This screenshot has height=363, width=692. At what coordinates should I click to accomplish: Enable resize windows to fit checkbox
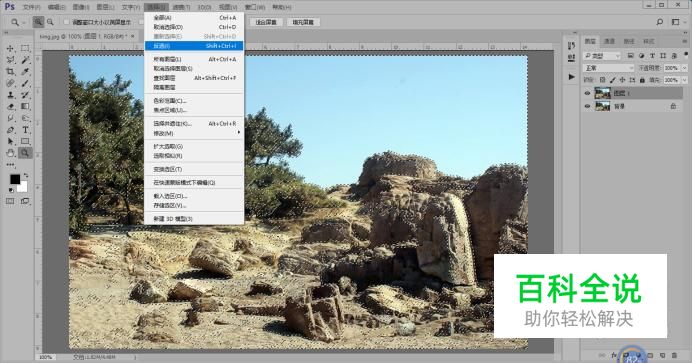pos(66,22)
